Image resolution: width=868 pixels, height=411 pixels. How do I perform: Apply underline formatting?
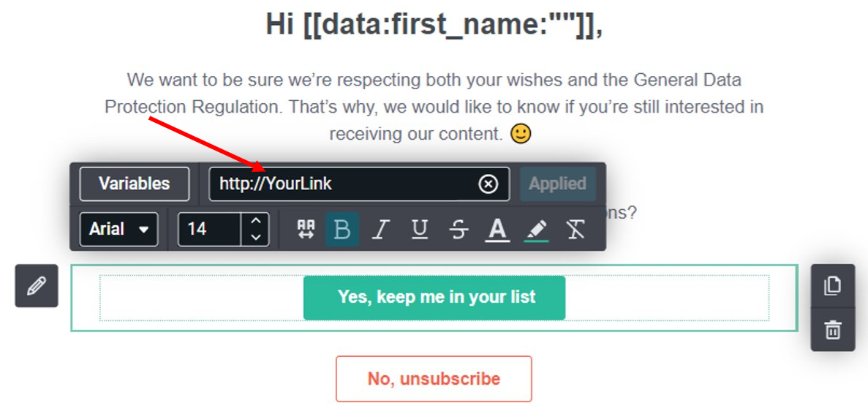coord(420,229)
